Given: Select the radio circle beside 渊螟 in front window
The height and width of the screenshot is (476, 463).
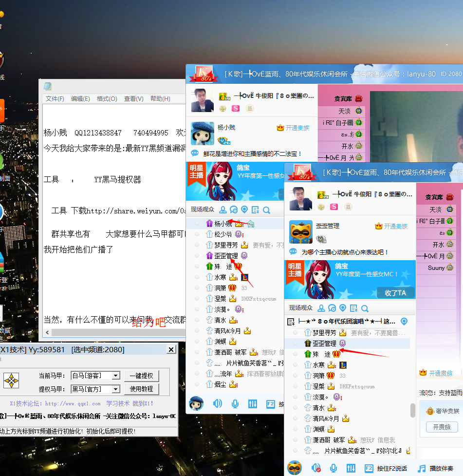Looking at the screenshot, I should tap(295, 429).
